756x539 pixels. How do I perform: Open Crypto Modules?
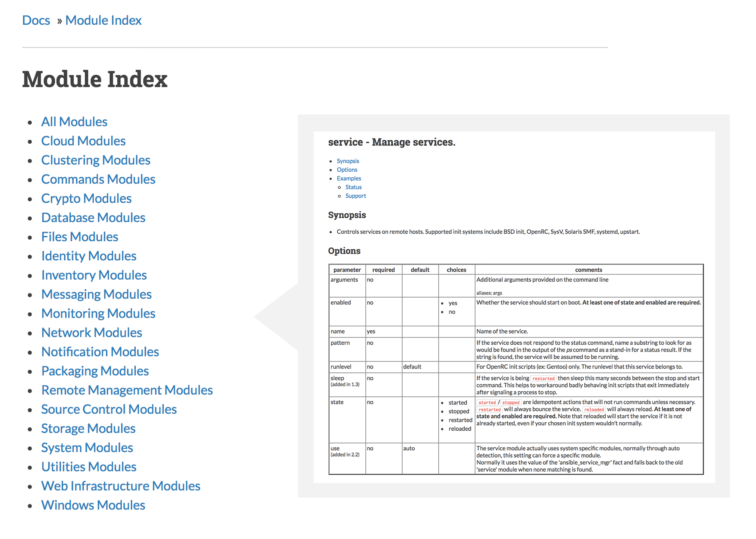pos(86,198)
